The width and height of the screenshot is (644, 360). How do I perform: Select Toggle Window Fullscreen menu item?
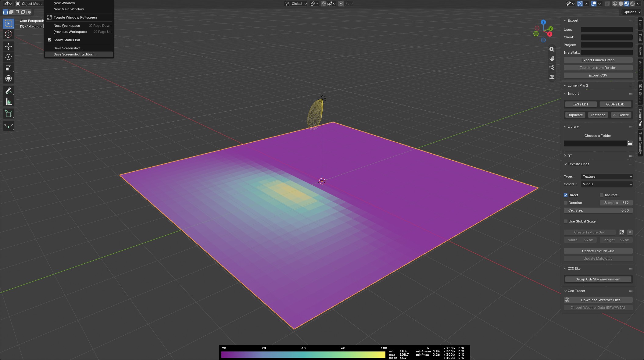click(x=79, y=17)
